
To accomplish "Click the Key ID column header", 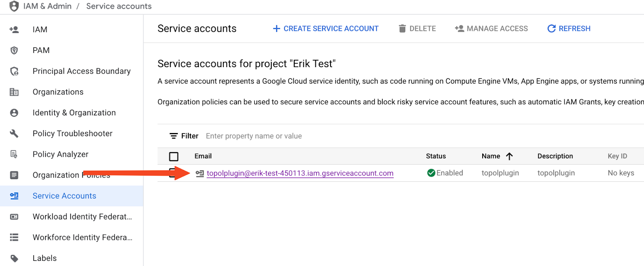I will click(x=617, y=156).
